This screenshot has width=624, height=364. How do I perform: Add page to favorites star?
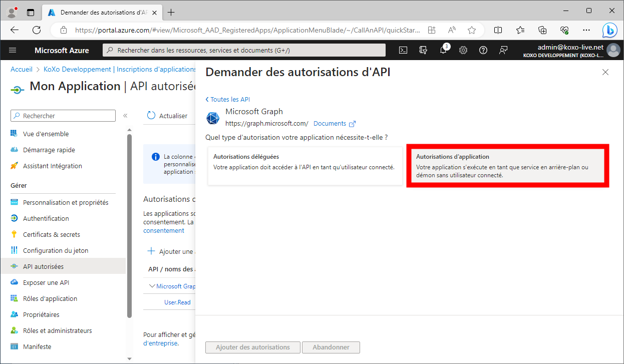tap(471, 30)
